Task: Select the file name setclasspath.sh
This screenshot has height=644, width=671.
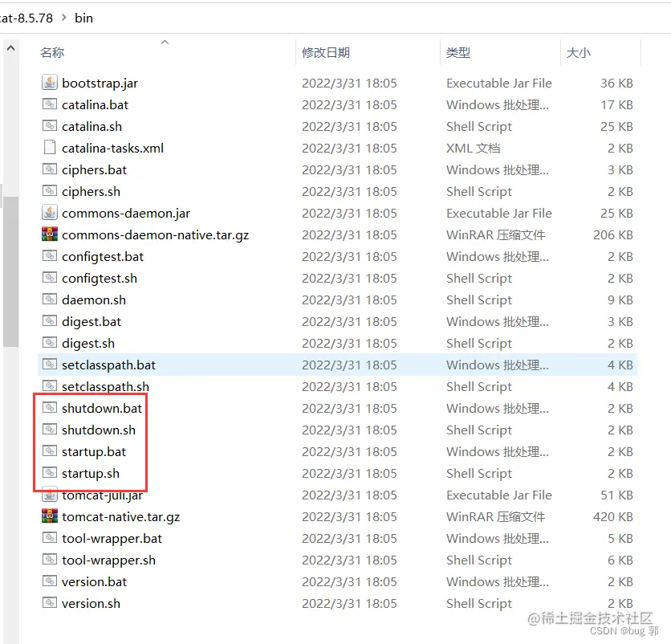Action: tap(105, 387)
